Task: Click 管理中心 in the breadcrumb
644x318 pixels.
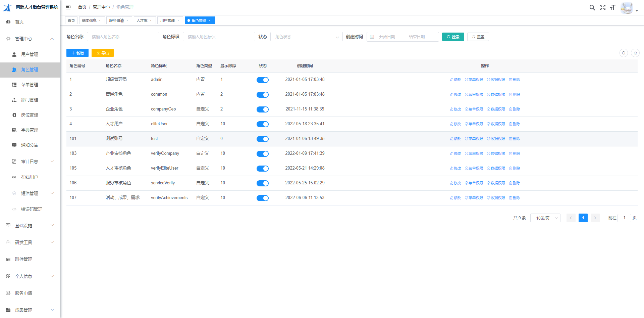Action: [101, 7]
